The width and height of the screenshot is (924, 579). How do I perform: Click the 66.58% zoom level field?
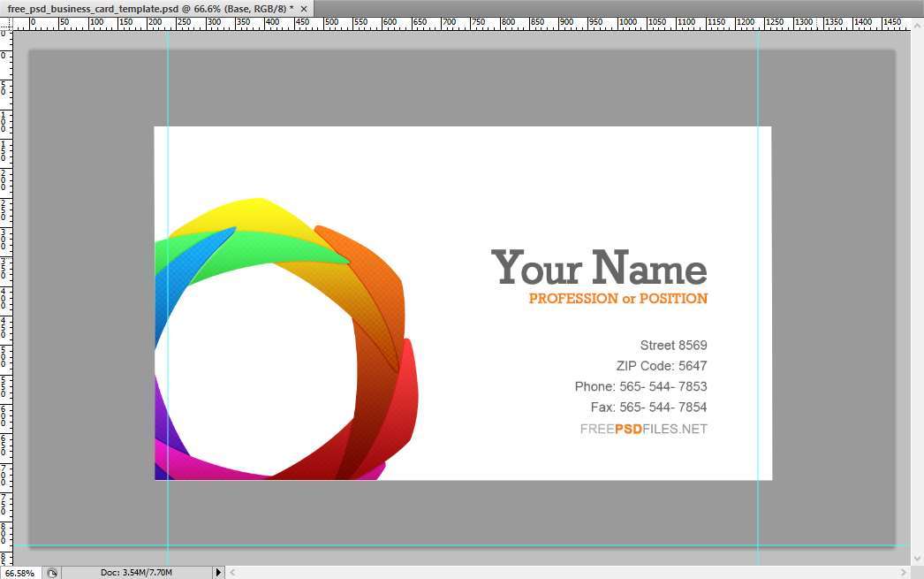point(20,573)
